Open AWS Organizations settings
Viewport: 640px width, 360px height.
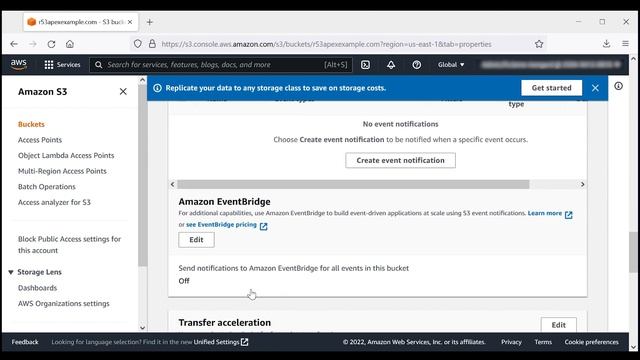coord(64,303)
